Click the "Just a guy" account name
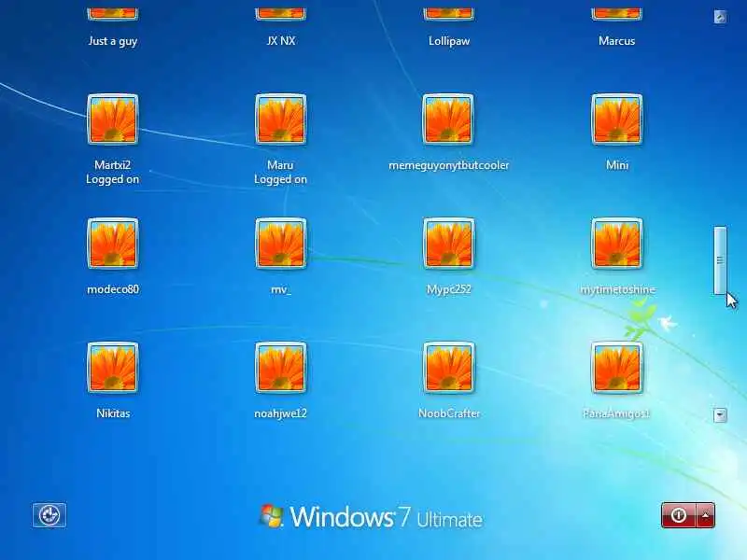The width and height of the screenshot is (747, 560). click(x=113, y=41)
